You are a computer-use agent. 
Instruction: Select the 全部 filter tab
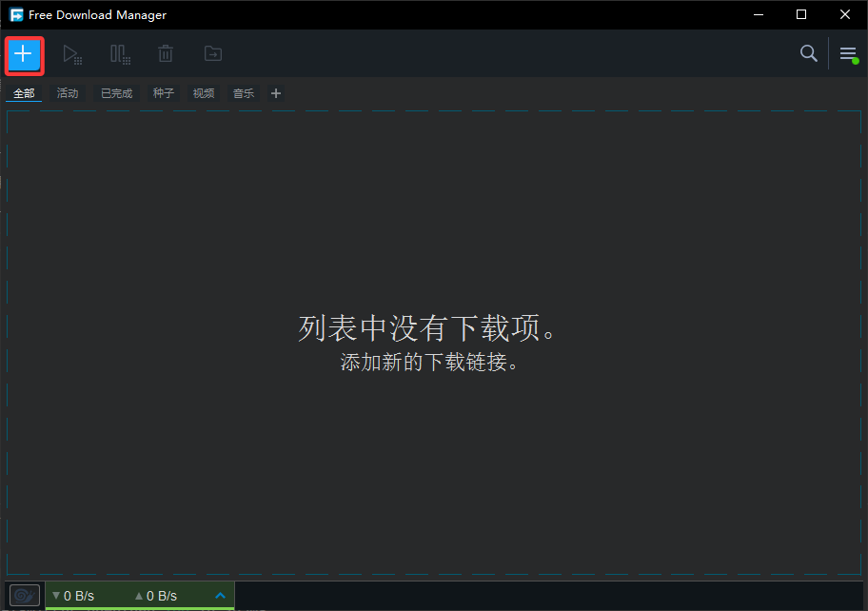point(24,93)
